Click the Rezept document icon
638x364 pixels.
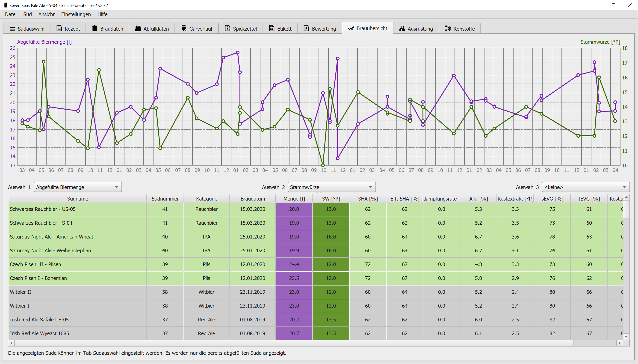click(59, 28)
